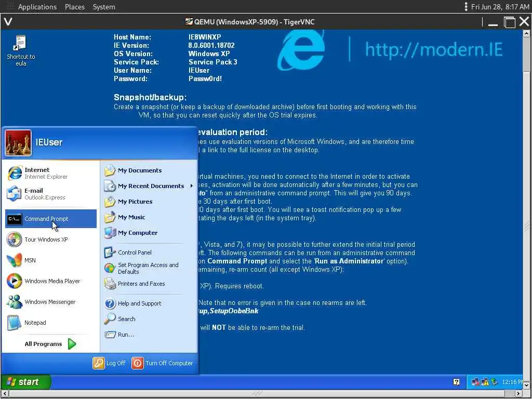
Task: Click the Shortcut to eula desktop icon
Action: pos(21,50)
